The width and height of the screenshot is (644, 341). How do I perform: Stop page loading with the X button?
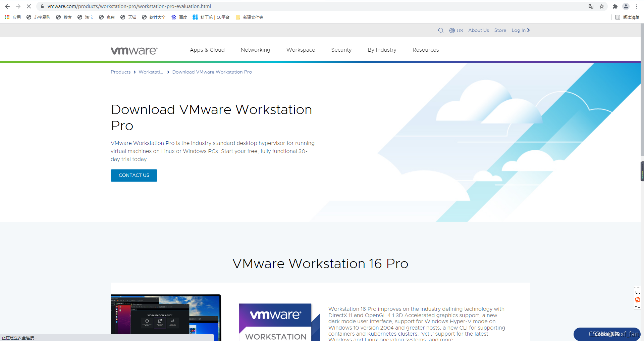click(29, 6)
